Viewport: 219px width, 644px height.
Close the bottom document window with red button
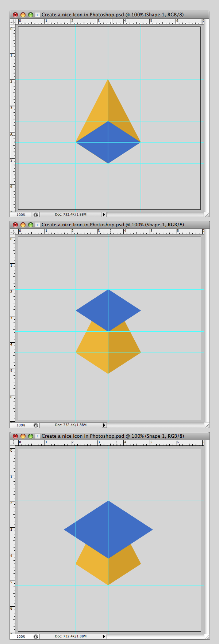(x=15, y=436)
